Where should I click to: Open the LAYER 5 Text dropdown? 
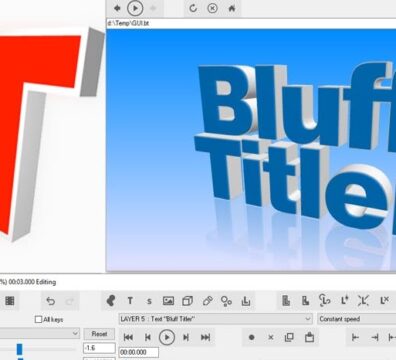coord(216,319)
